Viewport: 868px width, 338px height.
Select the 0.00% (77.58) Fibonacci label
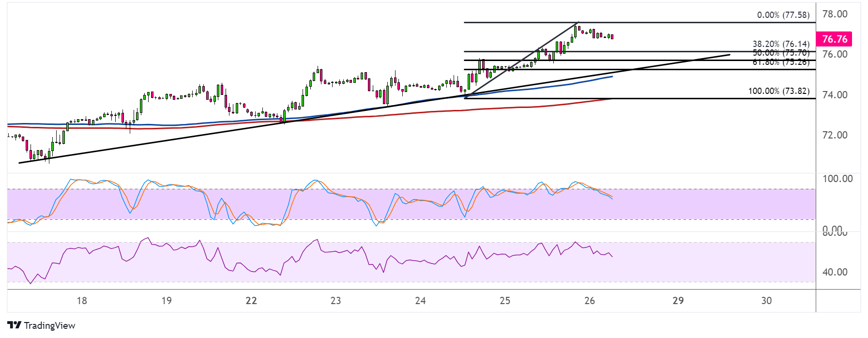(783, 15)
